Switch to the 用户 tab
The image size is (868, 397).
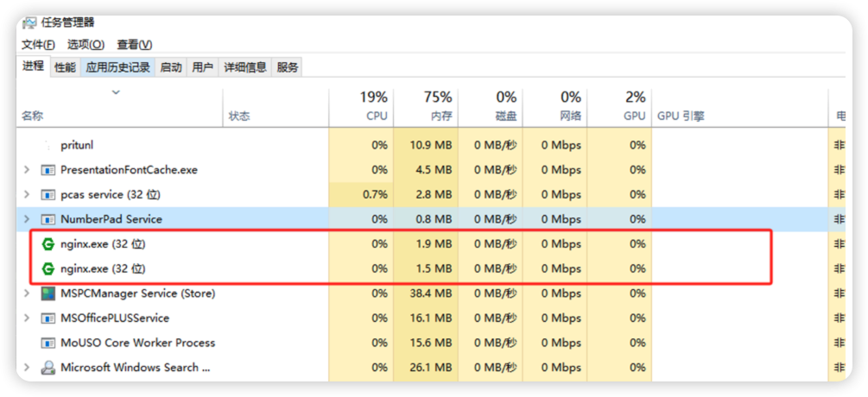pyautogui.click(x=203, y=67)
